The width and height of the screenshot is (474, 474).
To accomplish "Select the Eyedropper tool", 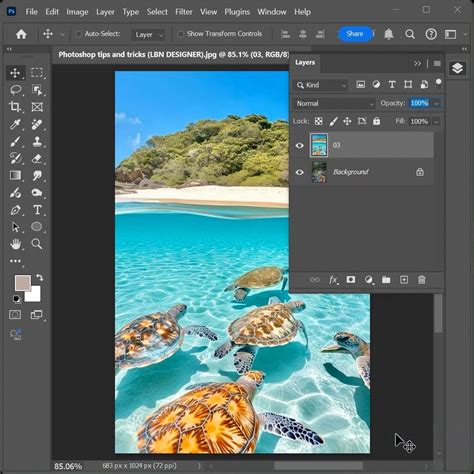I will coord(15,124).
